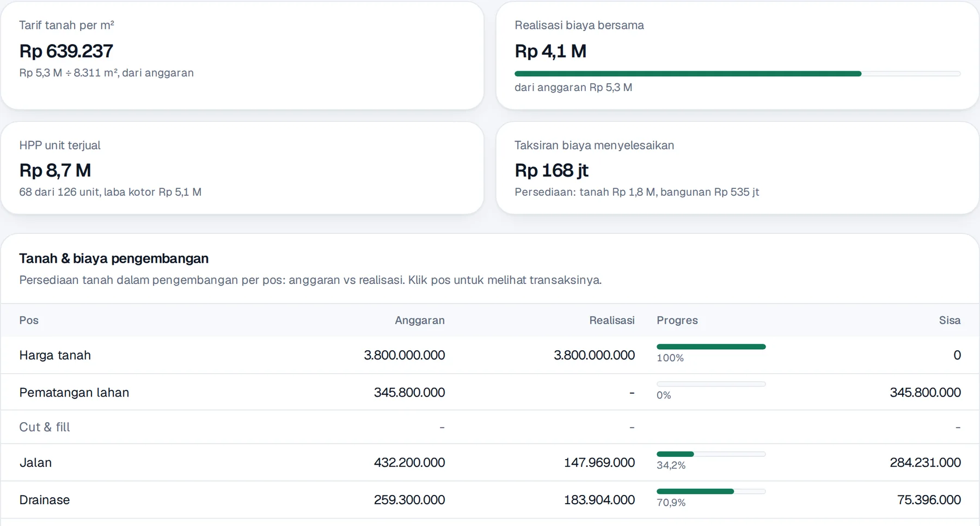
Task: Click Drainase Realisasi 183.904.000 cell
Action: (599, 500)
